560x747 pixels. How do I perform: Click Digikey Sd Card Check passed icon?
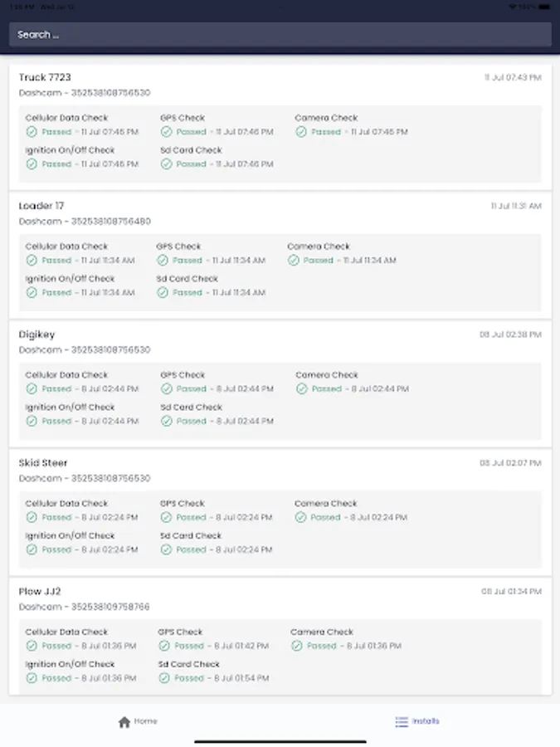[x=167, y=422]
